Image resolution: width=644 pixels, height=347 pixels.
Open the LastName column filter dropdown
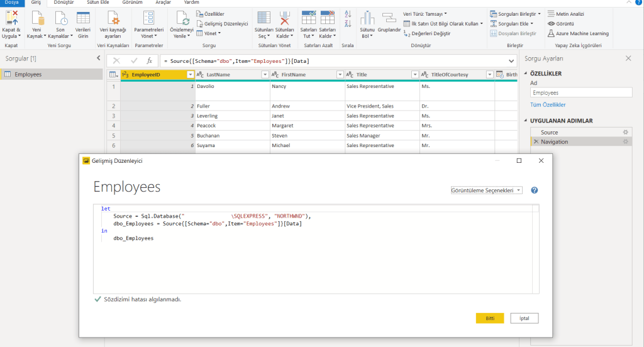coord(265,75)
